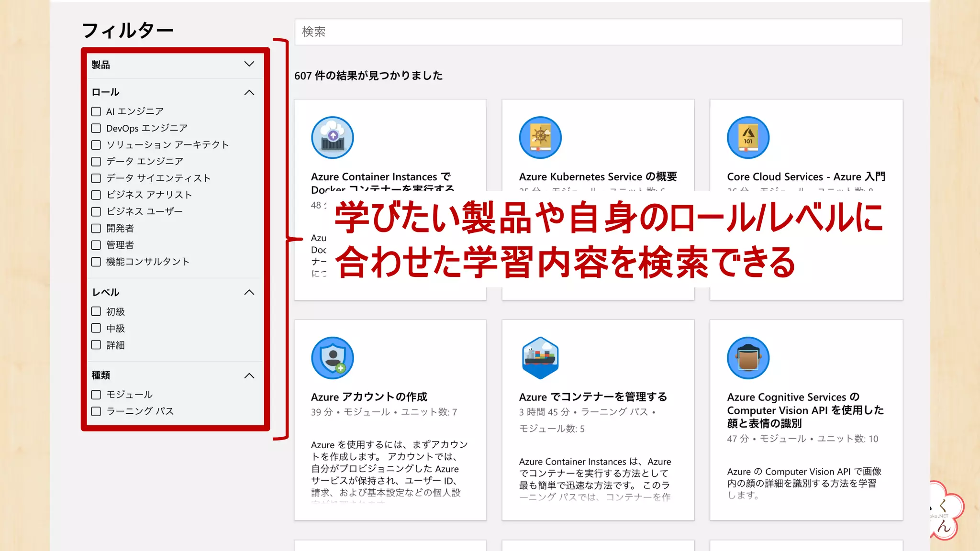Open Core Cloud Services - Azure 入門 link
The image size is (980, 551).
pyautogui.click(x=806, y=176)
